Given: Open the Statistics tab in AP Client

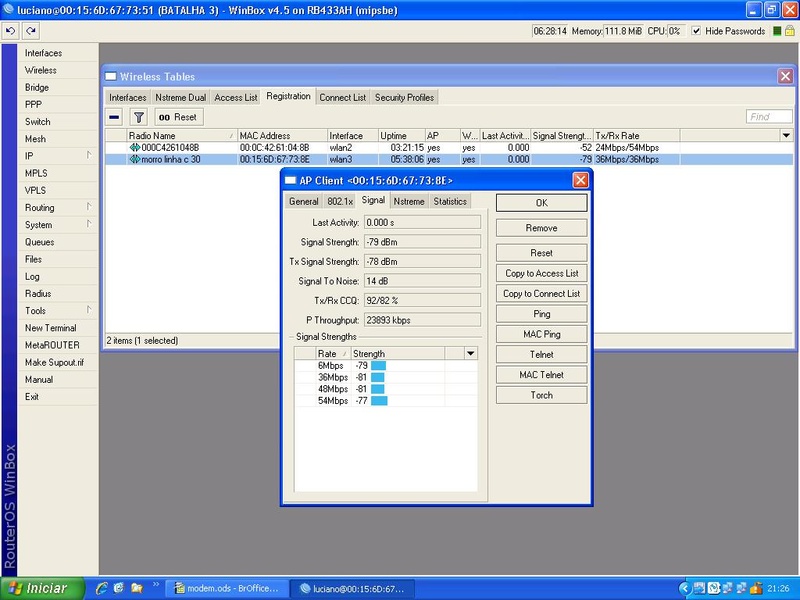Looking at the screenshot, I should coord(450,202).
